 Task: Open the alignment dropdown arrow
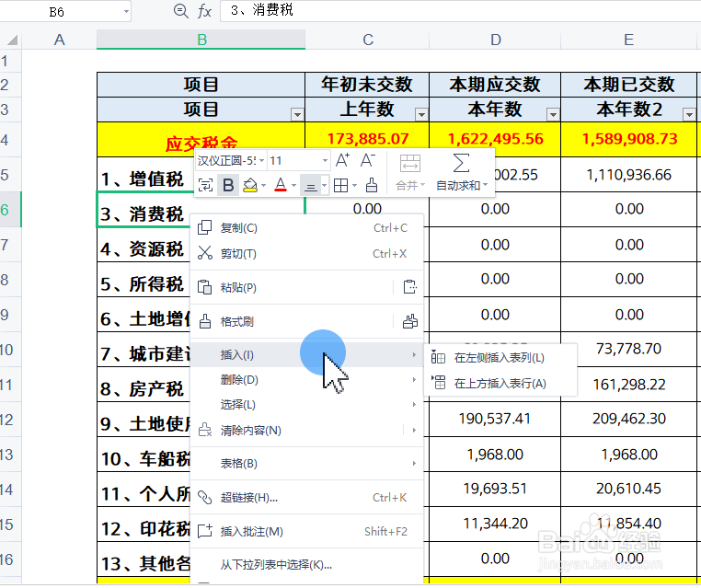pyautogui.click(x=325, y=185)
